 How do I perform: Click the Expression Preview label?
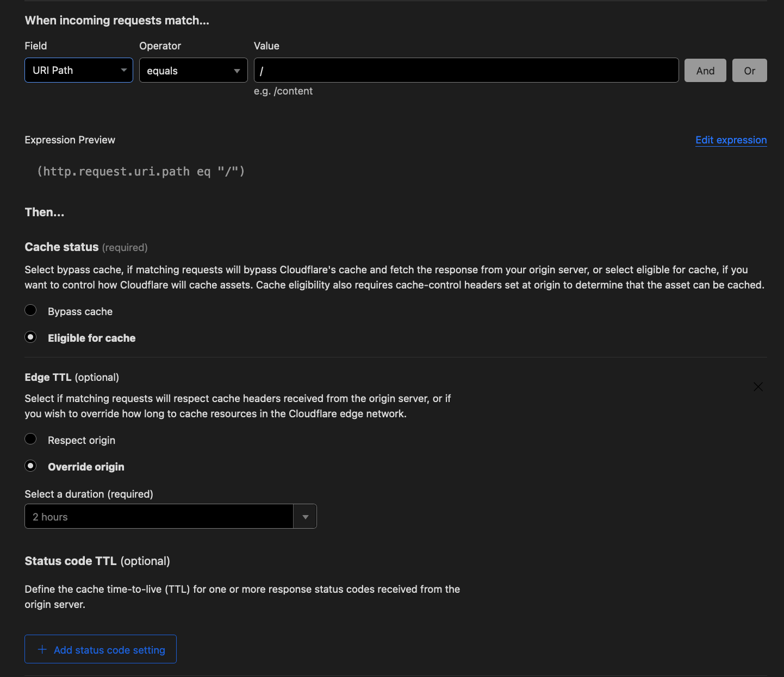point(70,140)
